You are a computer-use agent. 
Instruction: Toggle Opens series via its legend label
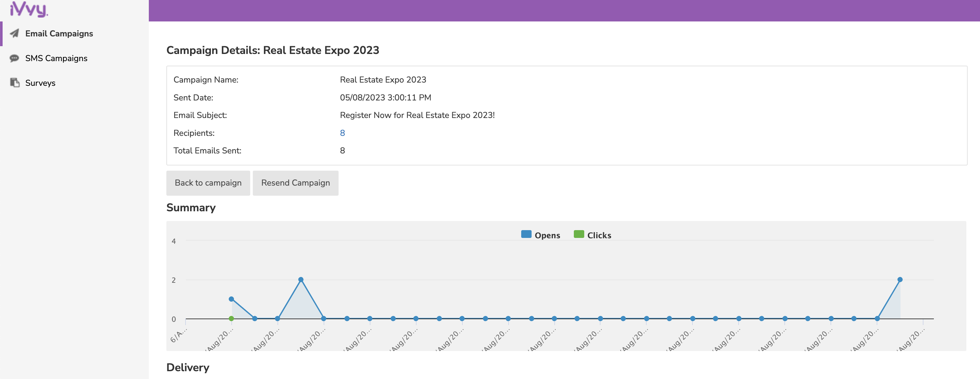tap(547, 235)
